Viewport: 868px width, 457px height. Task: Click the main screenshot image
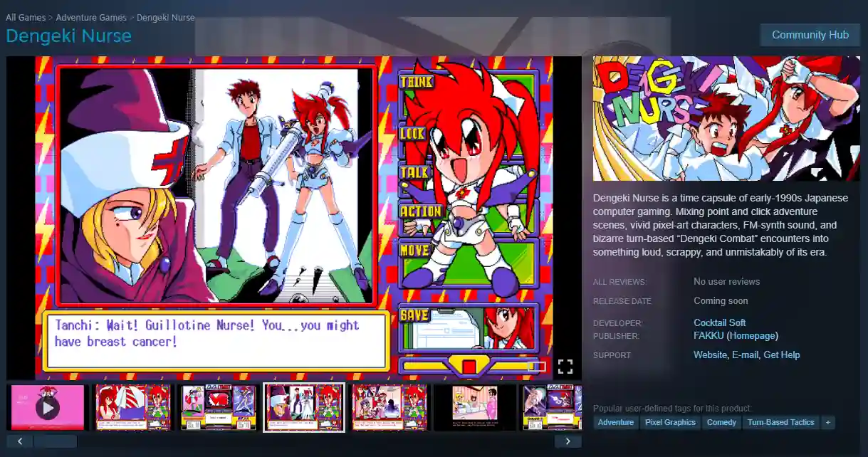[x=294, y=218]
